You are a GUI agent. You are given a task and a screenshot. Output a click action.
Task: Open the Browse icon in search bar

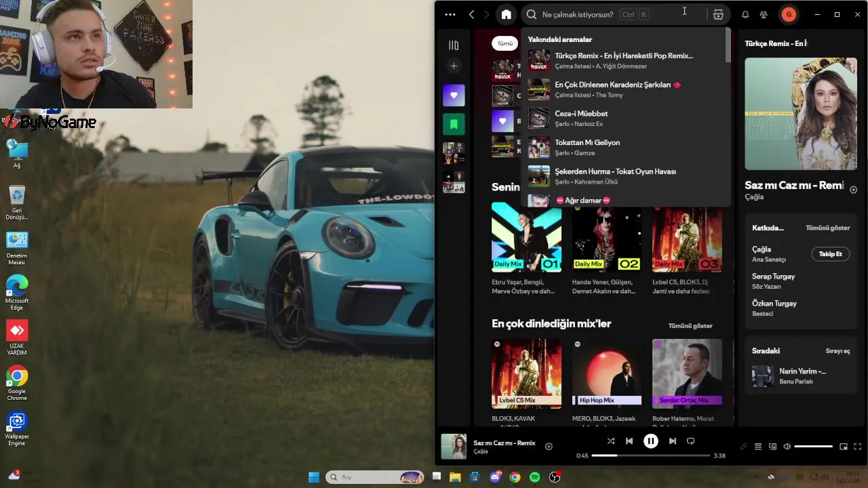pos(718,14)
